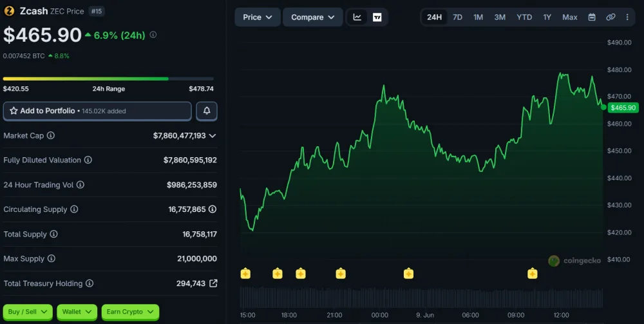This screenshot has height=324, width=644.
Task: Click the news marker near 15:00
Action: coord(245,273)
